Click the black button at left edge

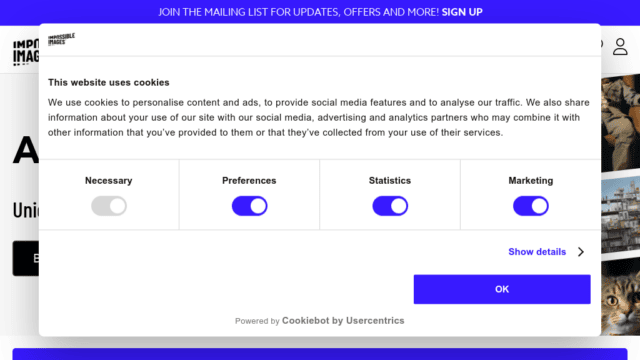26,258
